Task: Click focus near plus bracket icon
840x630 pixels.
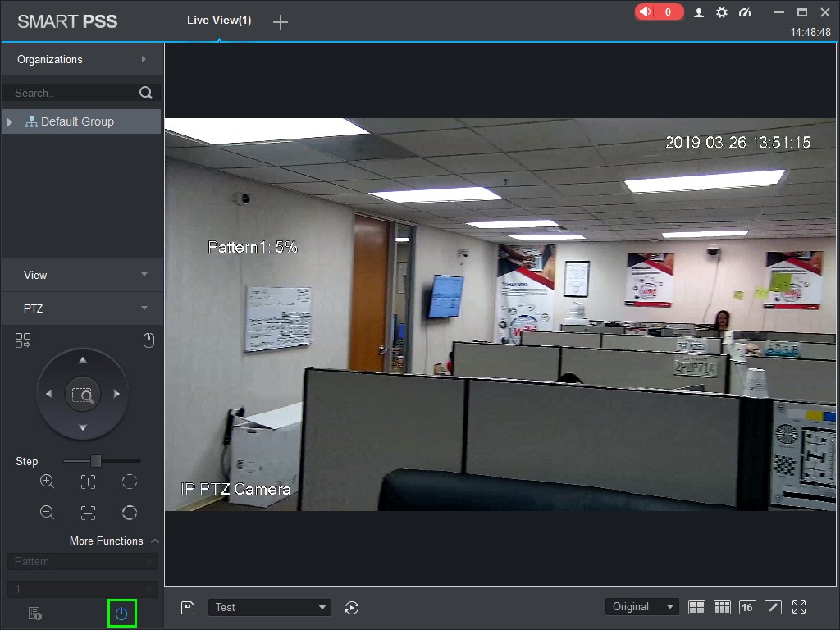Action: point(88,482)
